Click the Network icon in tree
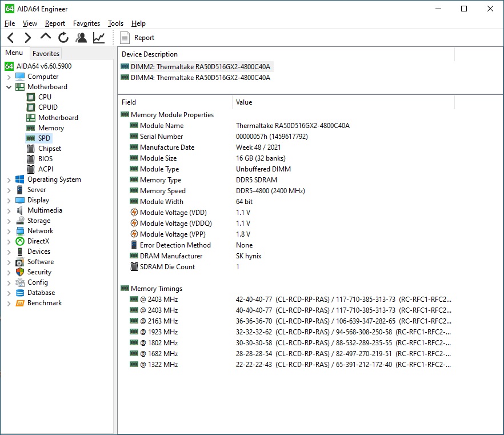The height and width of the screenshot is (435, 504). pyautogui.click(x=20, y=231)
